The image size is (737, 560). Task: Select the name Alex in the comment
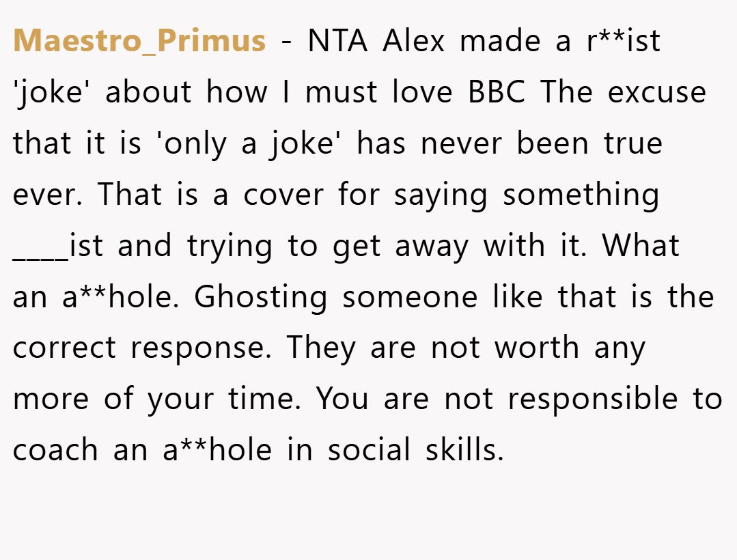(414, 40)
